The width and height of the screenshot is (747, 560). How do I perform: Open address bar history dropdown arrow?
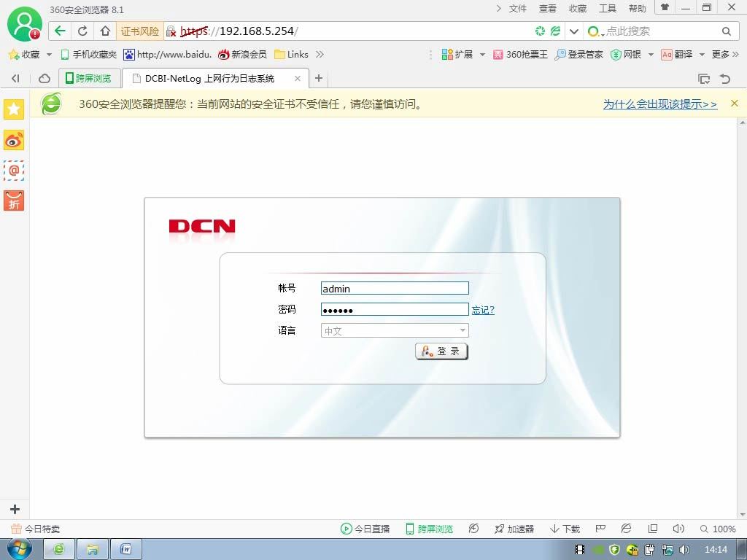click(574, 31)
